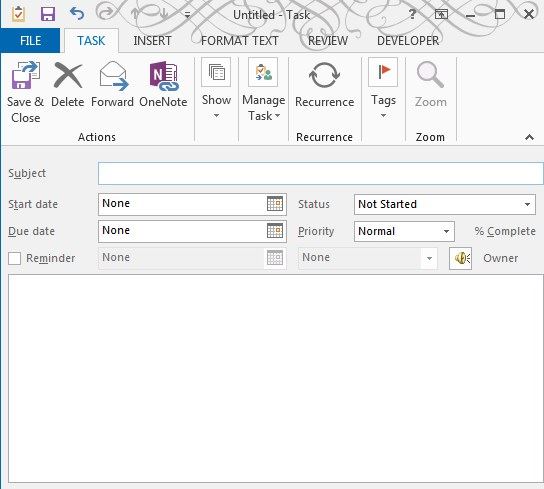This screenshot has height=489, width=544.
Task: Expand the Status dropdown
Action: (527, 204)
